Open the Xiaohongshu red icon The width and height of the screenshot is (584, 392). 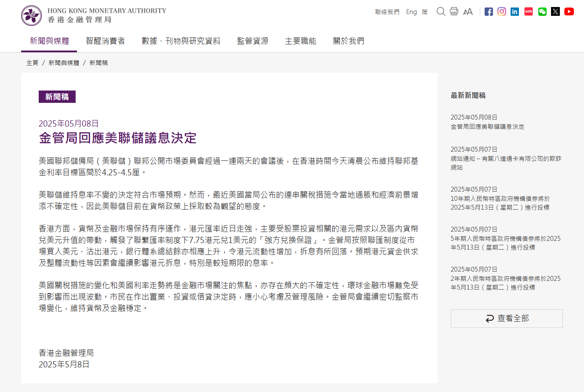click(529, 12)
